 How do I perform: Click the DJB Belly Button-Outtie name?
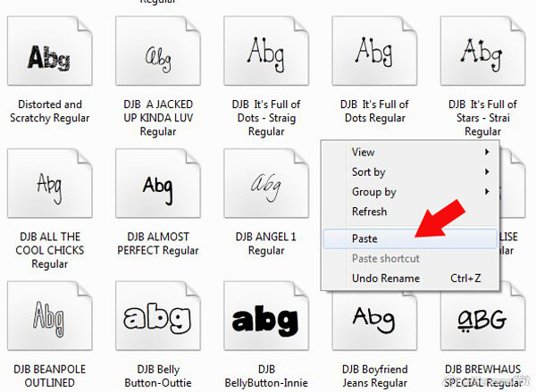point(158,376)
